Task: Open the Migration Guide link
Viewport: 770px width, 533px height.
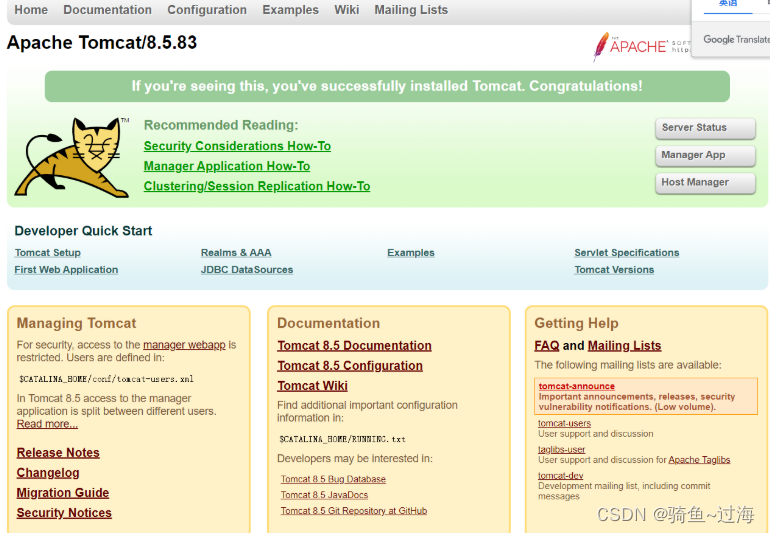Action: click(63, 493)
